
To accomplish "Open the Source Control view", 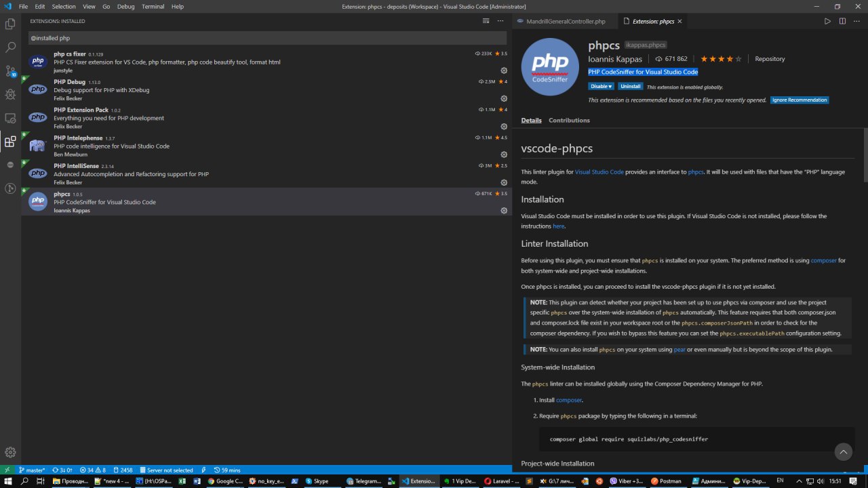I will point(10,71).
